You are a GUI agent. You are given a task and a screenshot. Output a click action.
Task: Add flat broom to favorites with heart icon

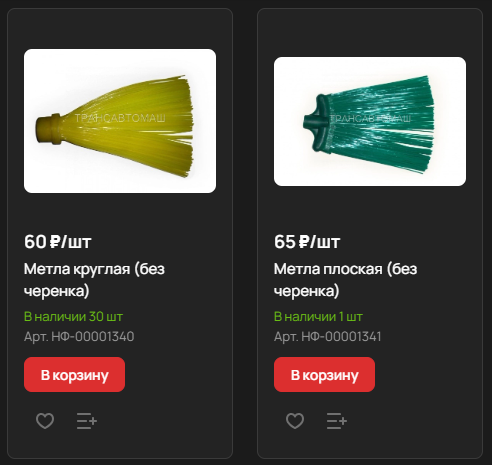click(295, 421)
